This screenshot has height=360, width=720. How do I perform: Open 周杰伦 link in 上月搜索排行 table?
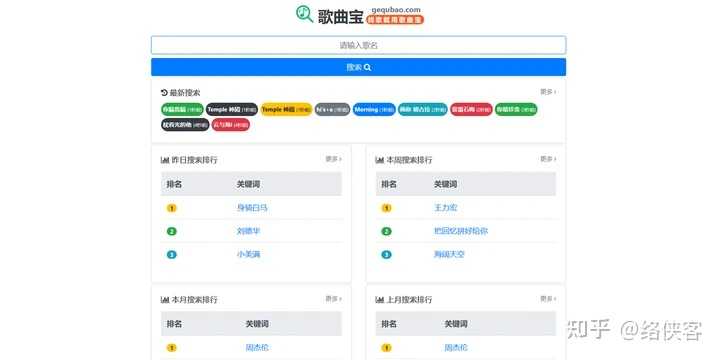coord(456,348)
